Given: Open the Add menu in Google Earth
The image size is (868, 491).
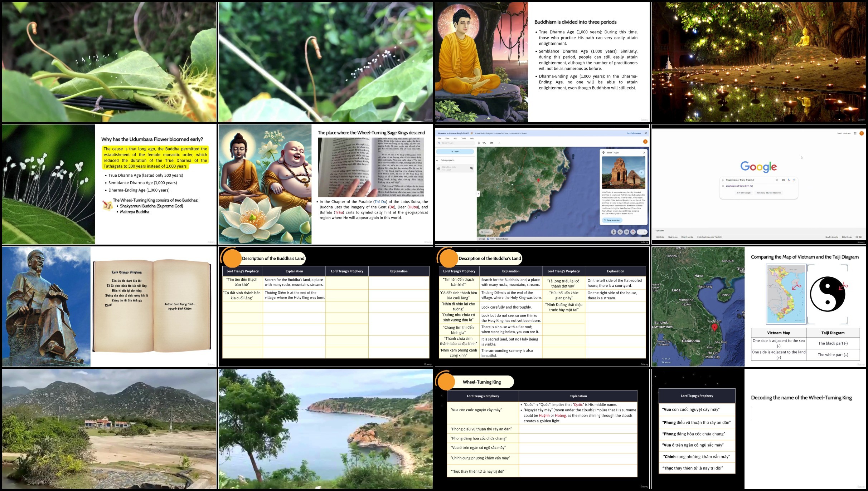Looking at the screenshot, I should point(455,138).
